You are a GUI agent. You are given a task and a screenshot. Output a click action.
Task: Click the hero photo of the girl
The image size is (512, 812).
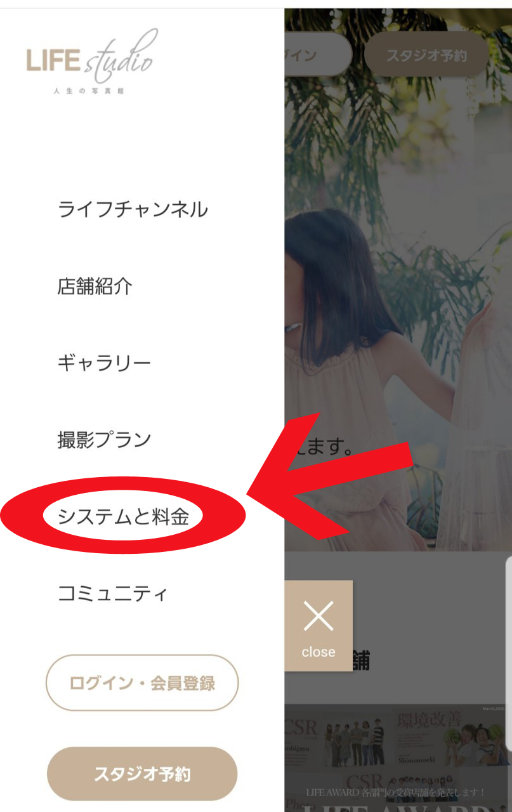pyautogui.click(x=398, y=279)
